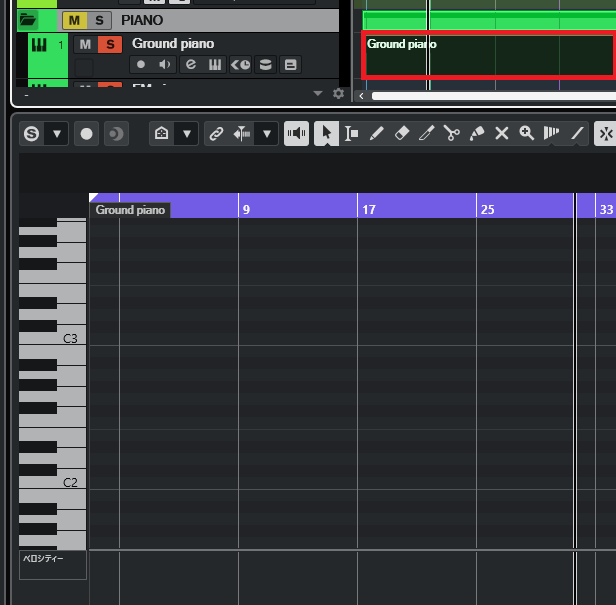Enable Record in Editor button
This screenshot has height=605, width=616.
[86, 134]
